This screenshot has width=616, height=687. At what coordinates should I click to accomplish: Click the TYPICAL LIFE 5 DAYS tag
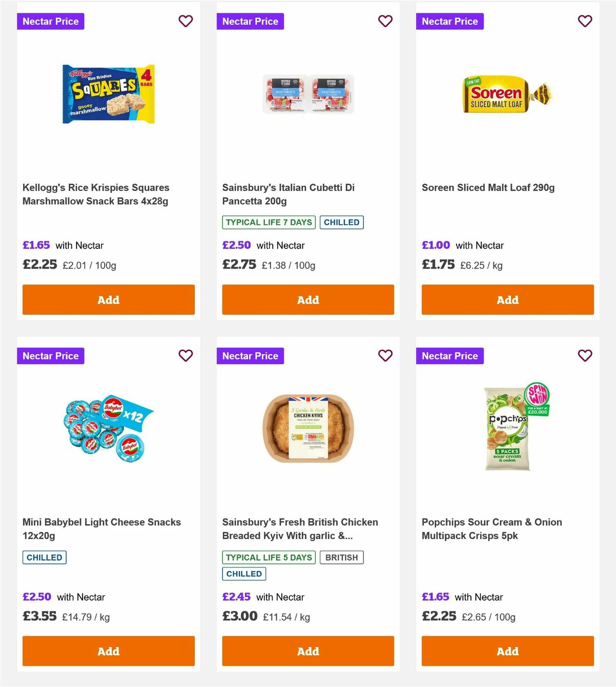(268, 557)
